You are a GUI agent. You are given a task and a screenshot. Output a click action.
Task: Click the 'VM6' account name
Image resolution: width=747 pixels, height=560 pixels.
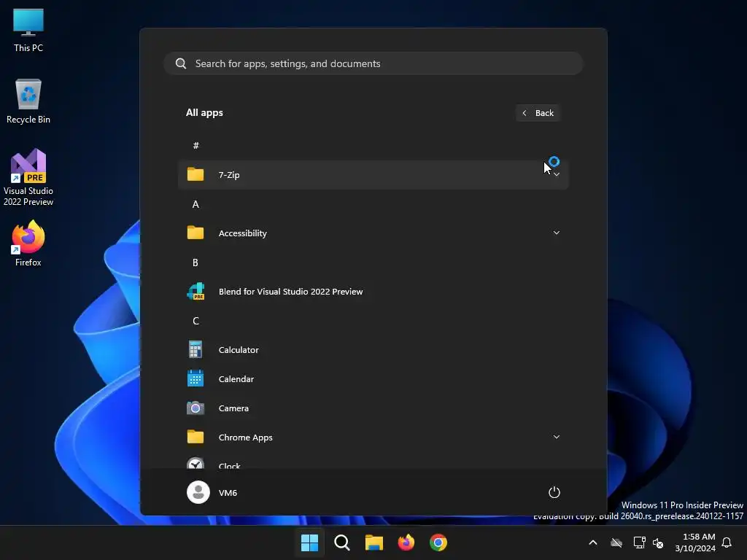[228, 492]
